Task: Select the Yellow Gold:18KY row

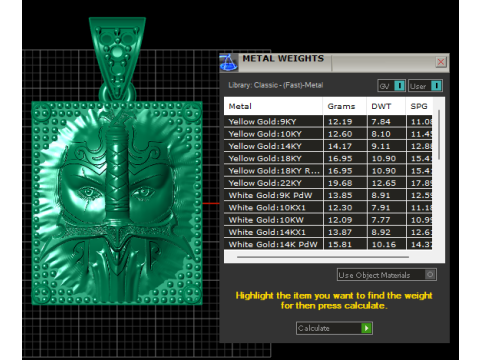Action: coord(328,158)
